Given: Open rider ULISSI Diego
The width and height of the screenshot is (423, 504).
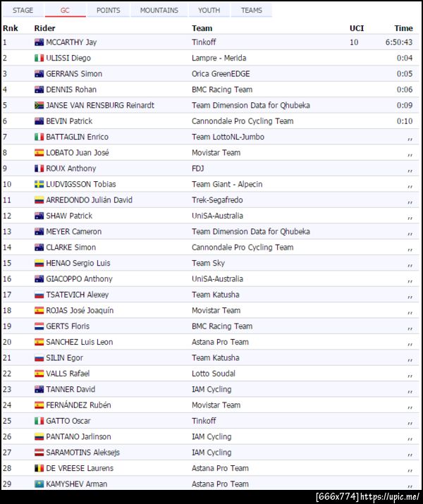Looking at the screenshot, I should tap(68, 58).
